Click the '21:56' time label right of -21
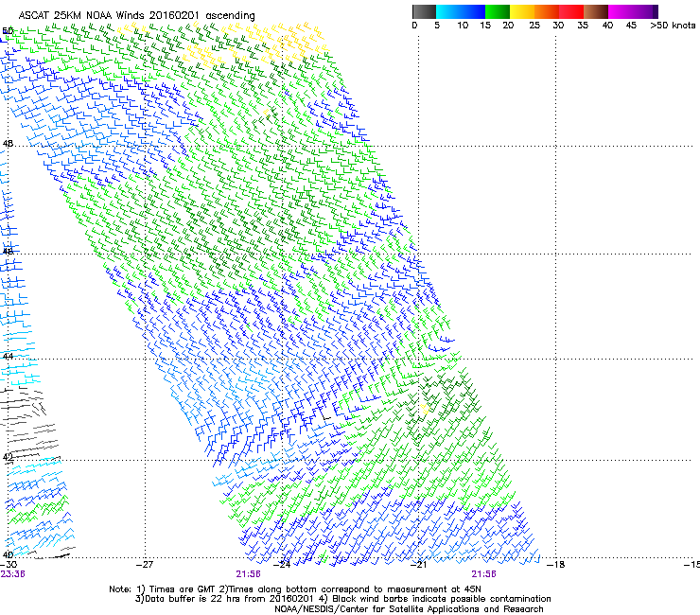This screenshot has width=700, height=615. 484,574
